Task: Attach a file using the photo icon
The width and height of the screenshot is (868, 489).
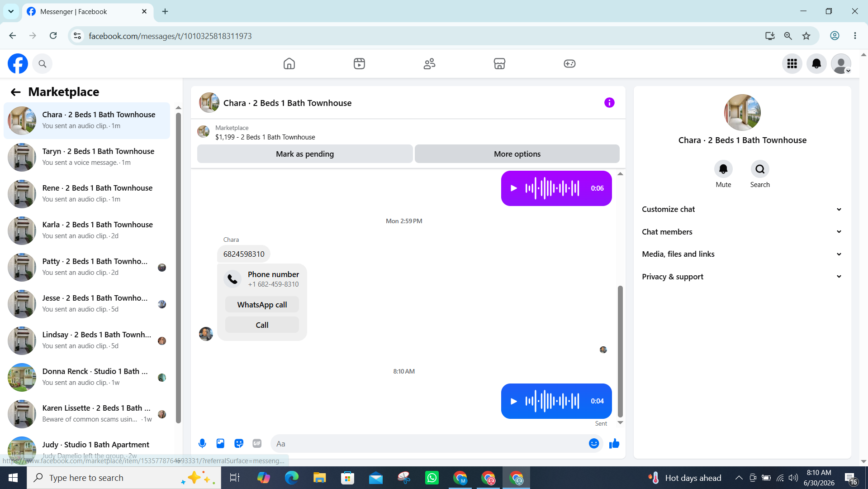Action: [220, 444]
